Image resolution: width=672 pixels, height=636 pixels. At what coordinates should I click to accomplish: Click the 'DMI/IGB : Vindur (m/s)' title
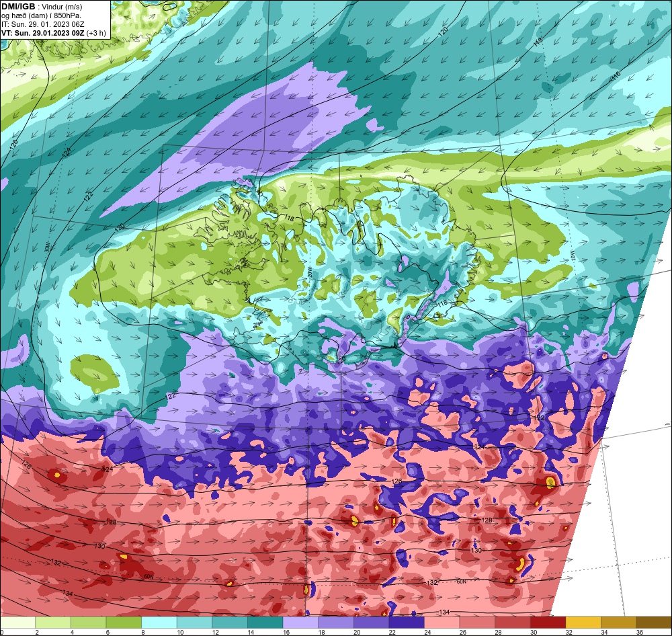coord(42,7)
